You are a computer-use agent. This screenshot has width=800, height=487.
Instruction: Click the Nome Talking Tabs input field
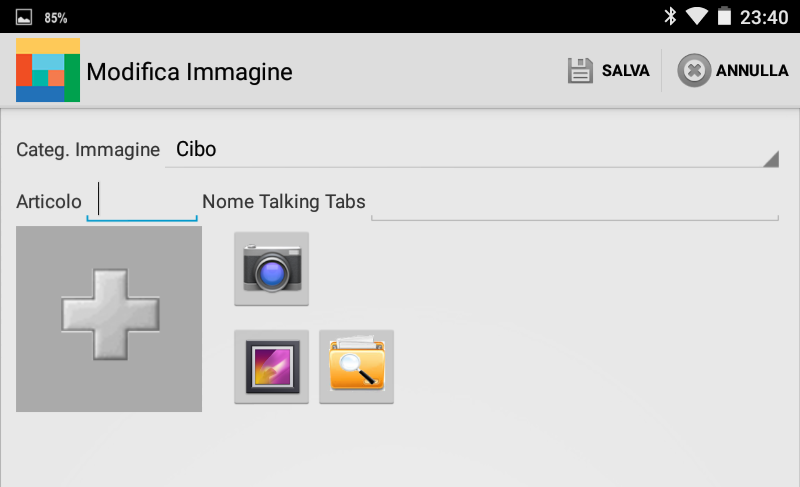[x=574, y=201]
